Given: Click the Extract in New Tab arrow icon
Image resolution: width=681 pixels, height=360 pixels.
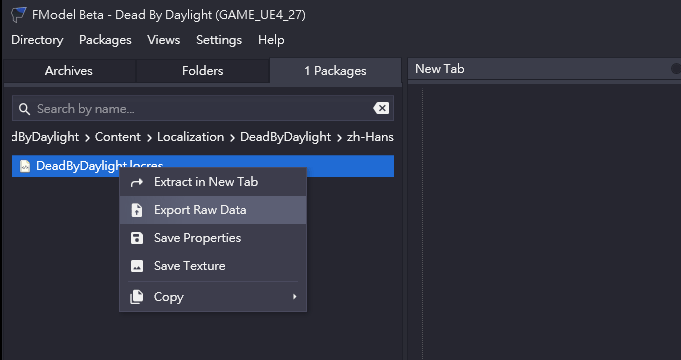Looking at the screenshot, I should pyautogui.click(x=137, y=182).
